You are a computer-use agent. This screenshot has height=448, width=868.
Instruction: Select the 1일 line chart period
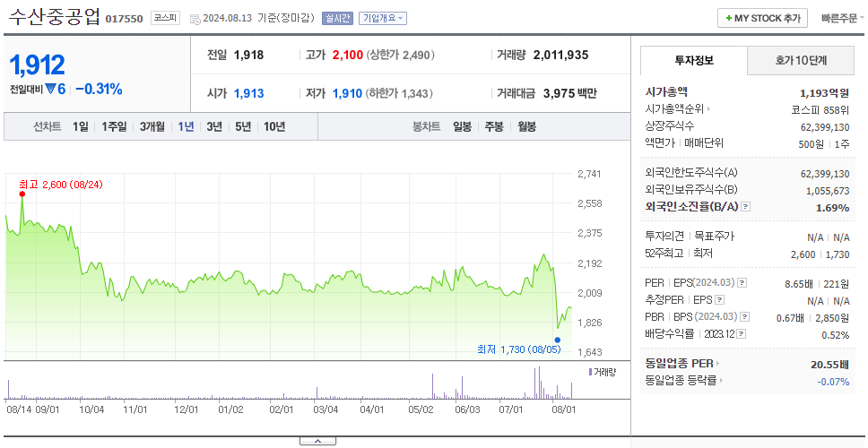(81, 126)
